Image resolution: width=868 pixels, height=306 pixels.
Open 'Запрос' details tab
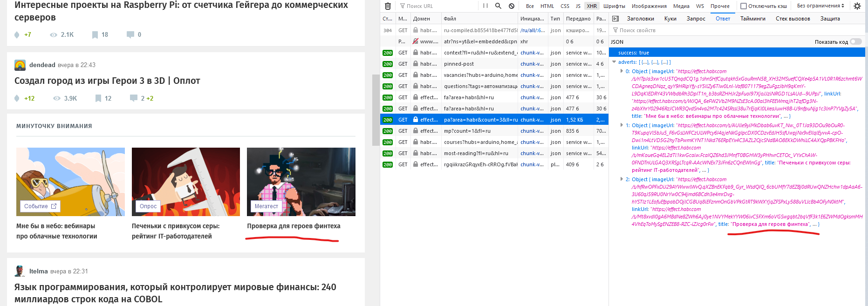696,19
